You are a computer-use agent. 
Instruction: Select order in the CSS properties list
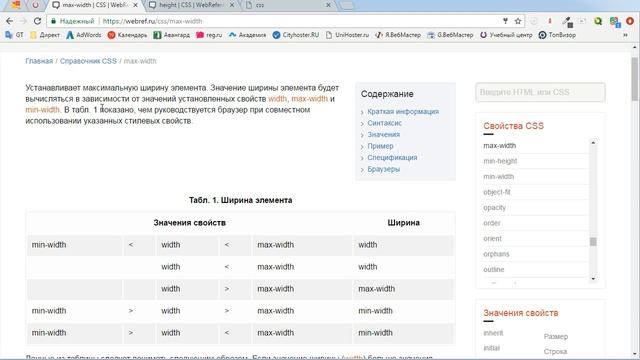pos(492,223)
